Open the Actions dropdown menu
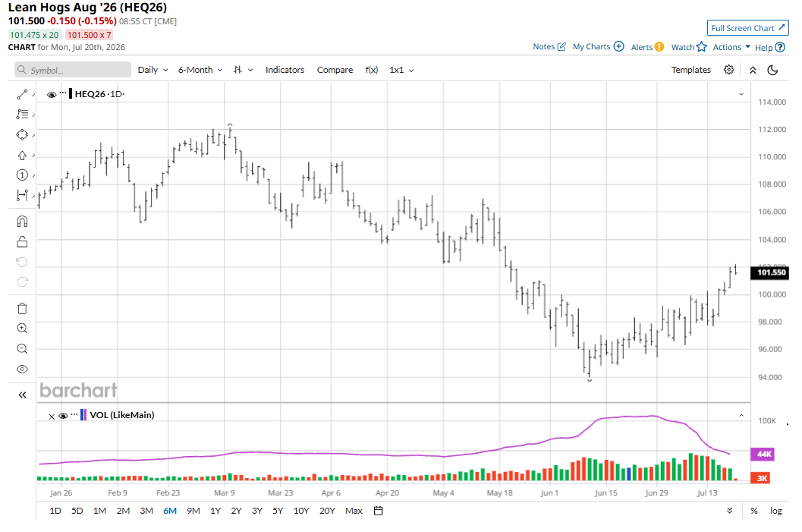Image resolution: width=802 pixels, height=532 pixels. [x=731, y=47]
